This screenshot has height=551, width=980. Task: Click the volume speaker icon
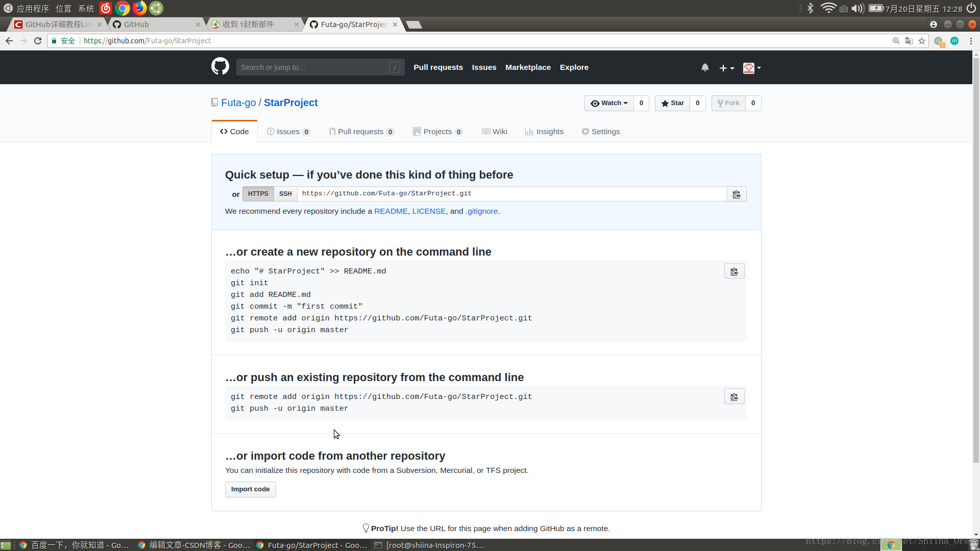click(x=857, y=9)
